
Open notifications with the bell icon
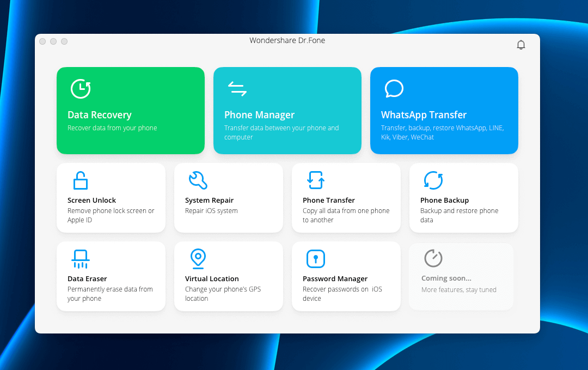[x=521, y=45]
